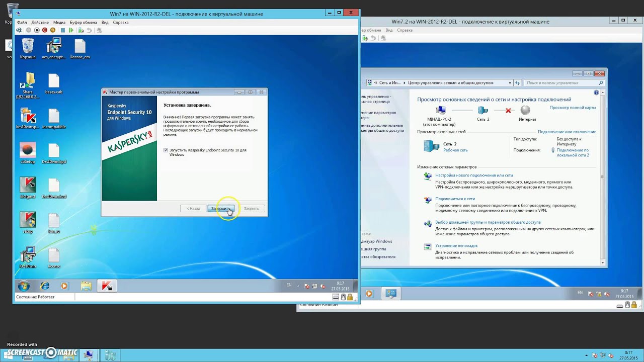Click the Ctrl+Alt+Del icon in the Win7 VM toolbar
Image resolution: width=644 pixels, height=362 pixels.
tap(19, 30)
